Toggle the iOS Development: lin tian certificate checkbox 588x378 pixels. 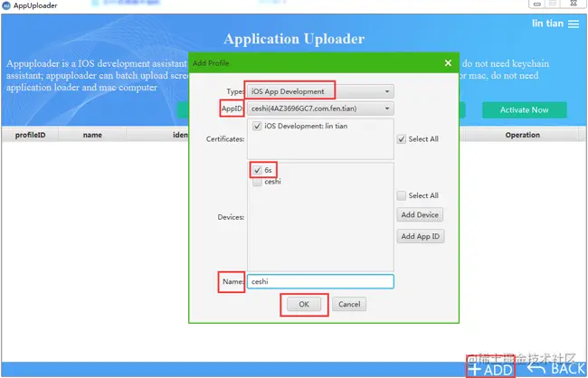click(x=257, y=127)
